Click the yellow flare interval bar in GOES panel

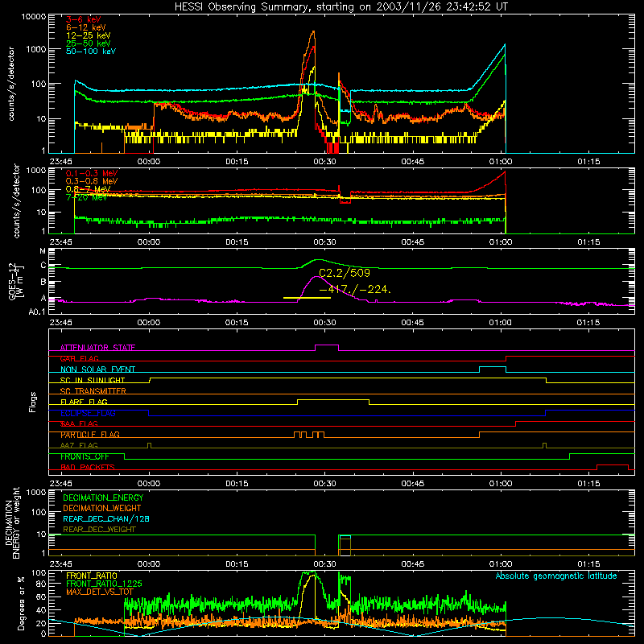pyautogui.click(x=307, y=298)
